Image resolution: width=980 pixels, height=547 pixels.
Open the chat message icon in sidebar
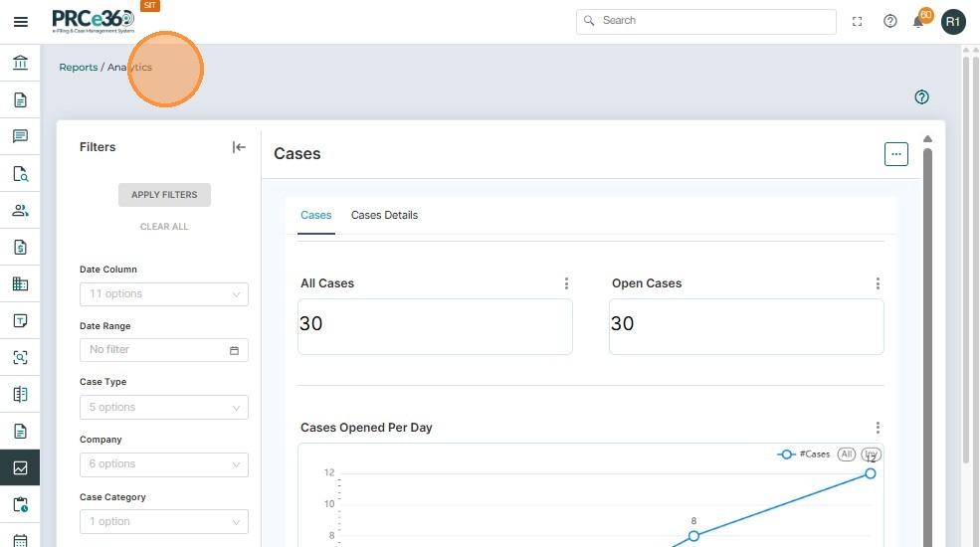tap(20, 137)
